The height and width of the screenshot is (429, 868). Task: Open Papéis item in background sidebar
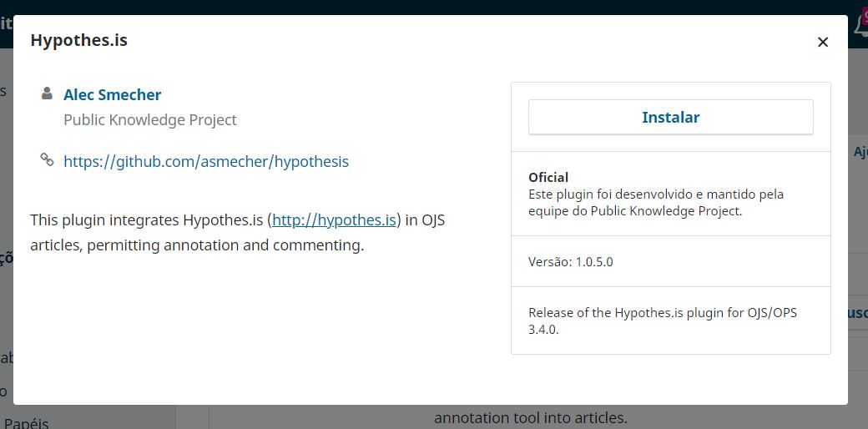coord(27,423)
